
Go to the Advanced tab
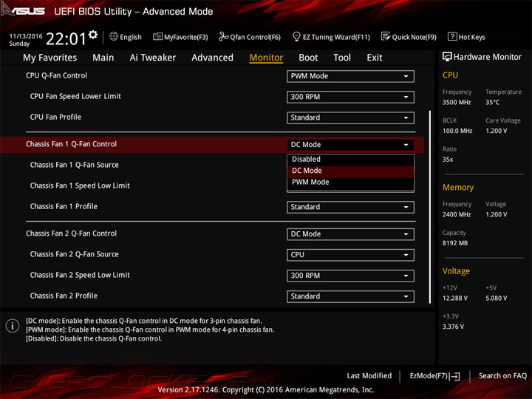212,58
